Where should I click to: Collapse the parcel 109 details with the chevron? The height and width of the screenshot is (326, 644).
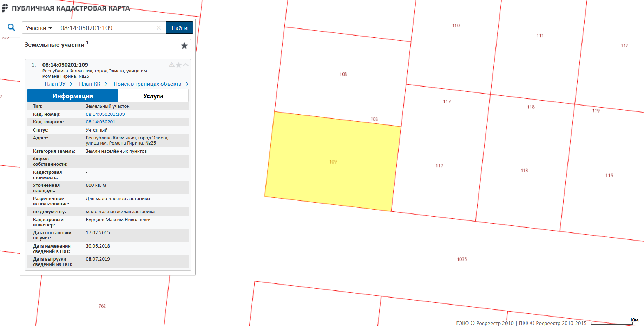click(x=186, y=65)
